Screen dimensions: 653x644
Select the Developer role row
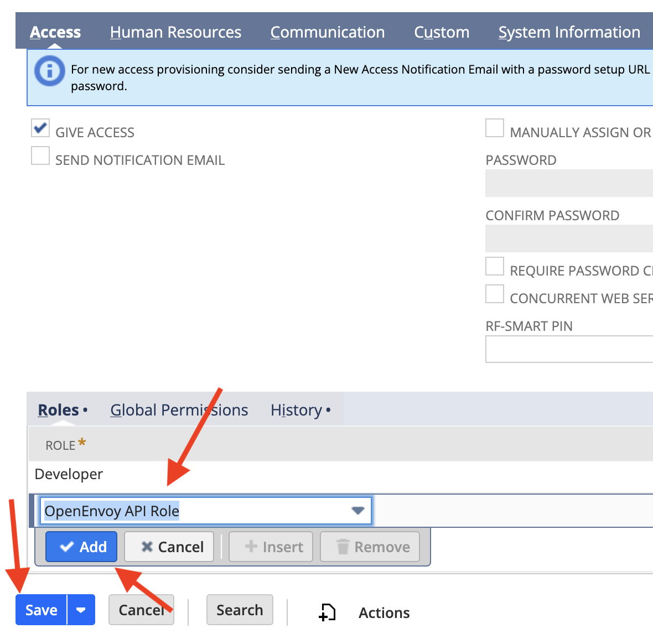[341, 475]
